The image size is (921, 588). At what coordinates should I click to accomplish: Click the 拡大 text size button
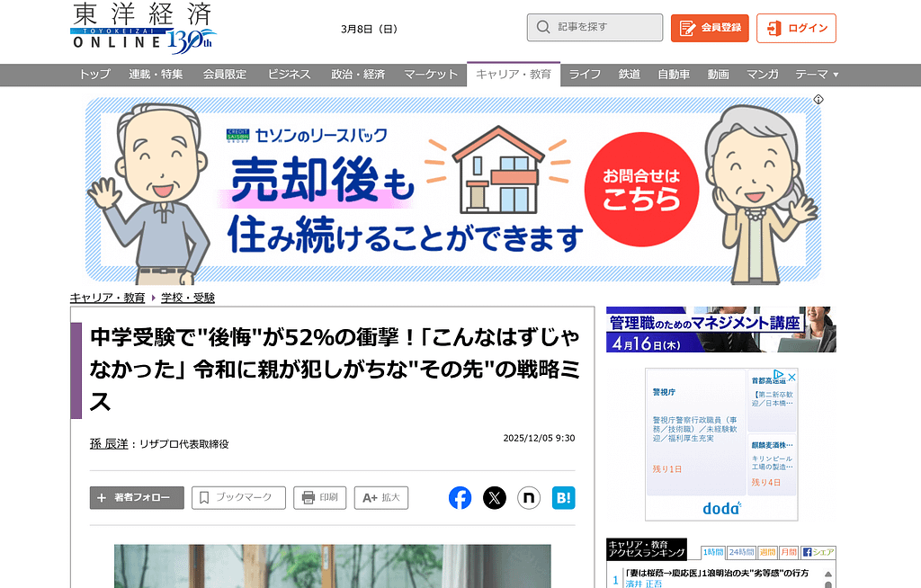[x=381, y=498]
